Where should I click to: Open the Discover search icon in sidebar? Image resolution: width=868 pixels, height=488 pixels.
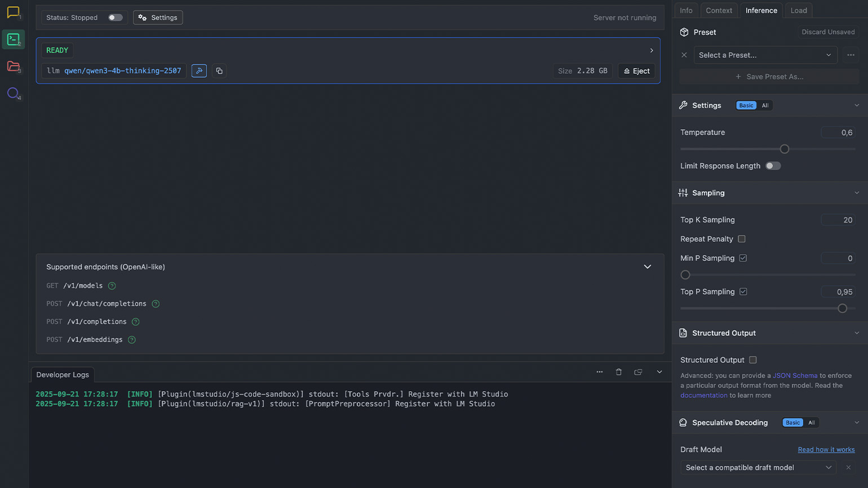[13, 93]
